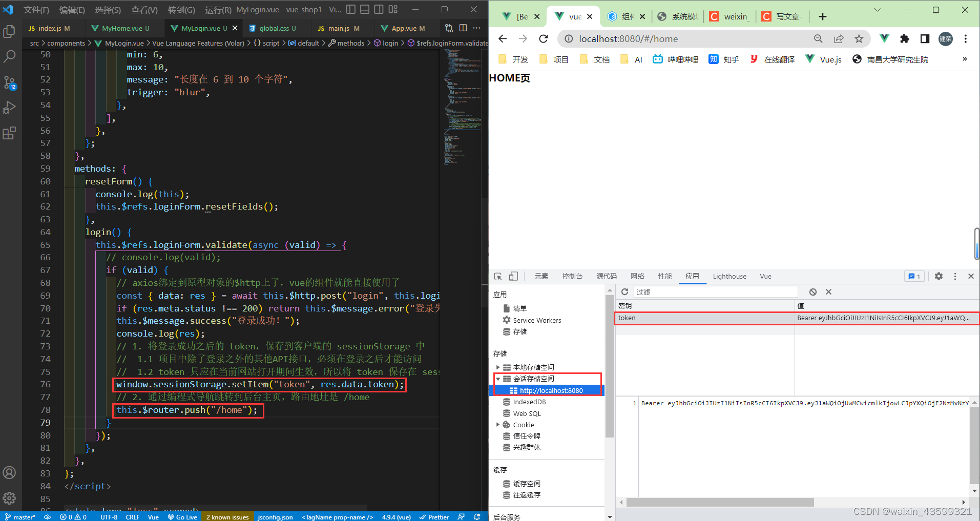The image size is (980, 521).
Task: Open DevTools issues badge
Action: pyautogui.click(x=914, y=277)
